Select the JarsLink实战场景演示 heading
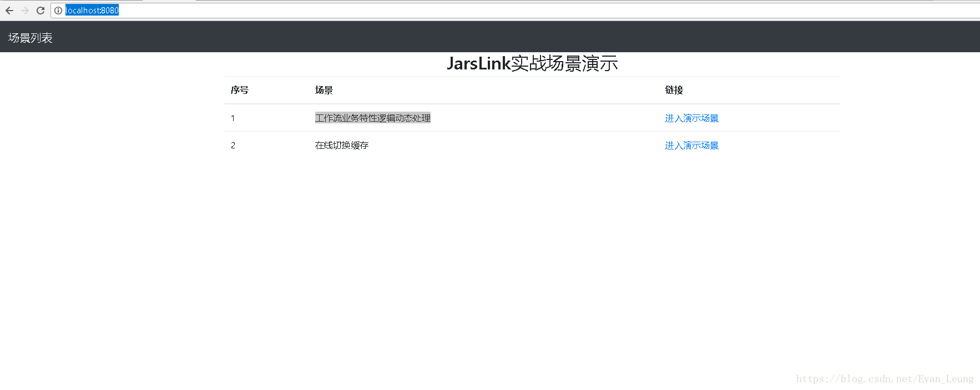This screenshot has height=390, width=980. [x=532, y=63]
